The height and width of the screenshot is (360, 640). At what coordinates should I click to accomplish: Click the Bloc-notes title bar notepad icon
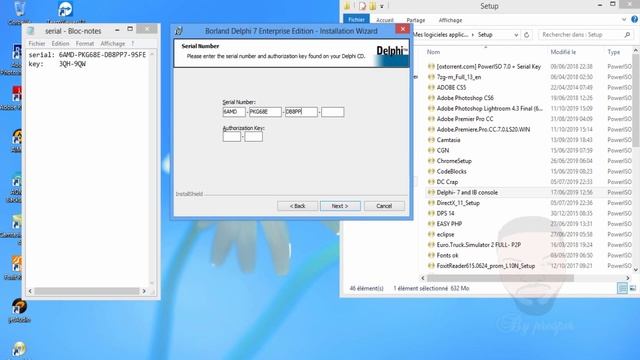(x=31, y=31)
